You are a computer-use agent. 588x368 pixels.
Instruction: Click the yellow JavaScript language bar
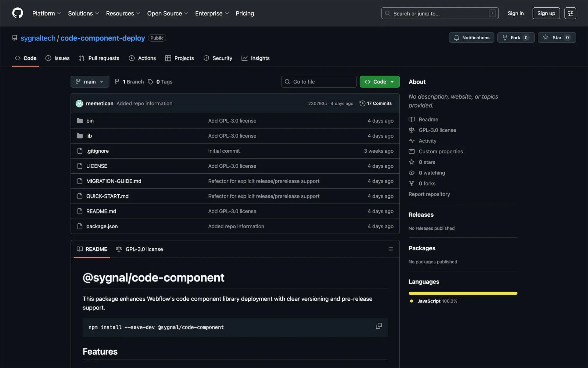pos(463,293)
